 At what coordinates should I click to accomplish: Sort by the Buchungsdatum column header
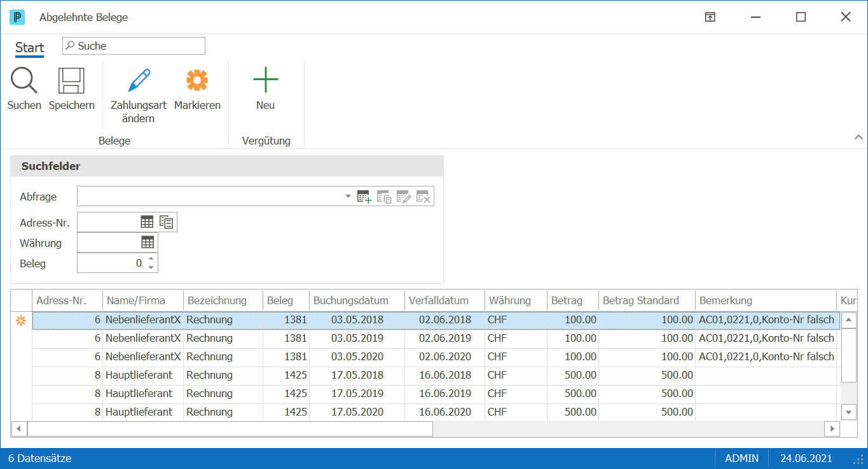357,300
